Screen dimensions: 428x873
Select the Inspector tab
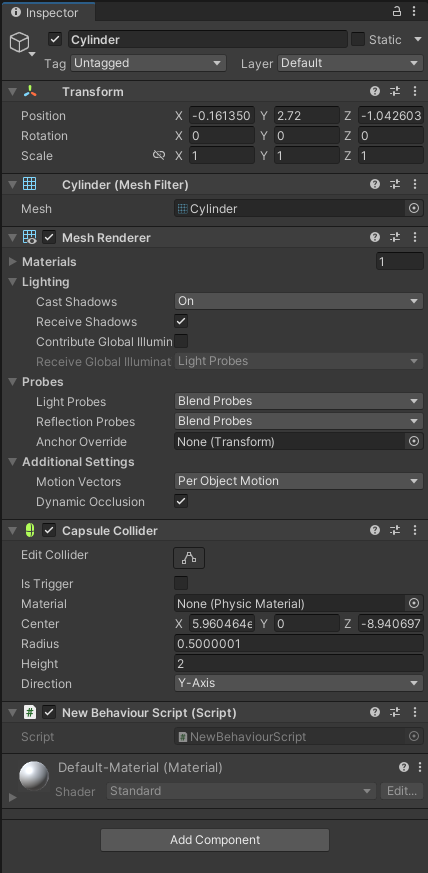[48, 12]
